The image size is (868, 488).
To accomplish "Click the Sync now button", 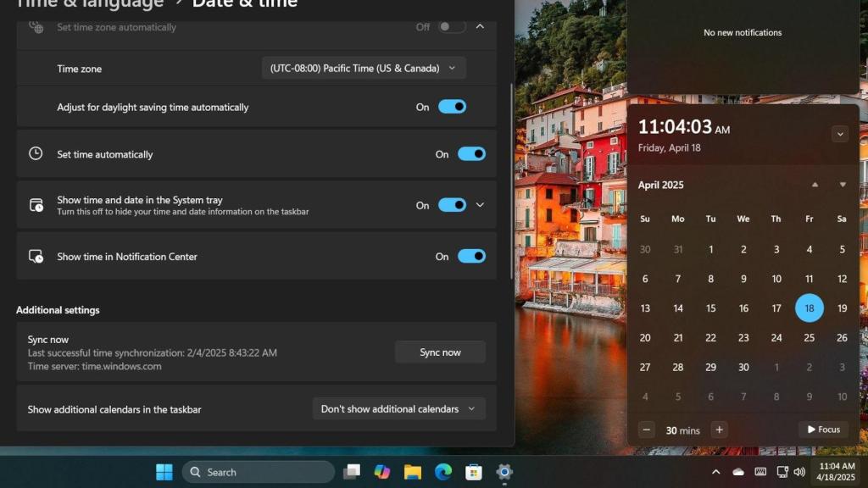I will pos(440,352).
